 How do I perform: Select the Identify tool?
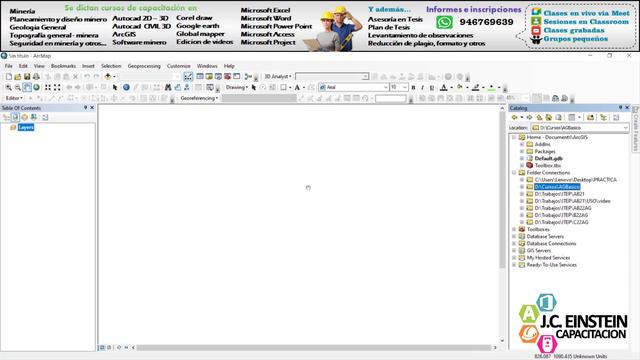[126, 87]
